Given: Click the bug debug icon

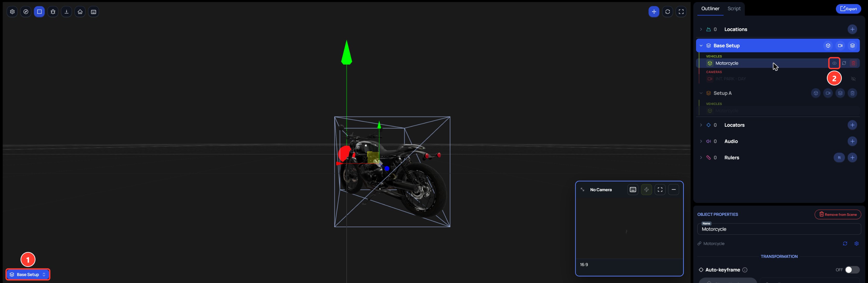Looking at the screenshot, I should pyautogui.click(x=53, y=12).
